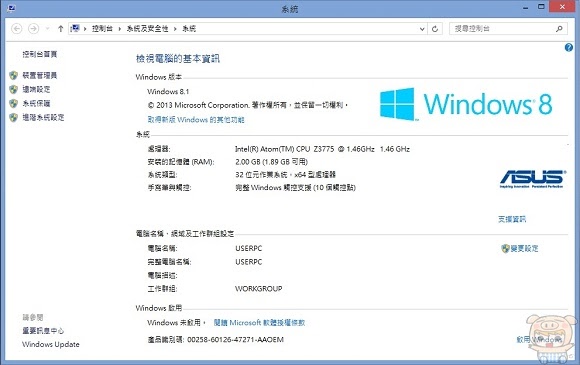Close the 系統 window
The height and width of the screenshot is (365, 580).
click(x=562, y=7)
